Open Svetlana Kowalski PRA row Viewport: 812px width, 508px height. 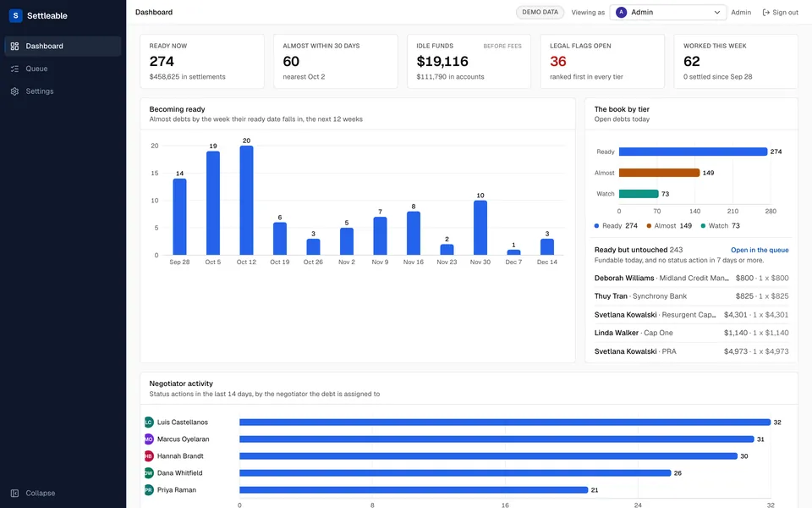[x=691, y=351]
